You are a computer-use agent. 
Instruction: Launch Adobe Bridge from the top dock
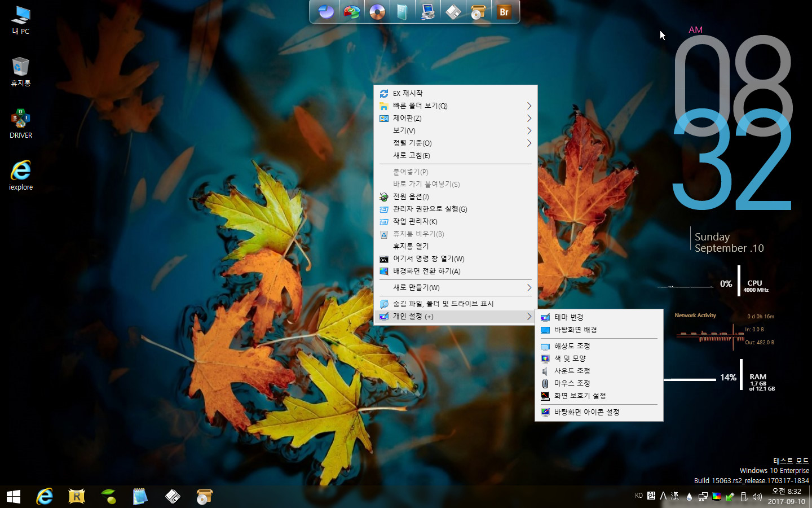point(504,11)
